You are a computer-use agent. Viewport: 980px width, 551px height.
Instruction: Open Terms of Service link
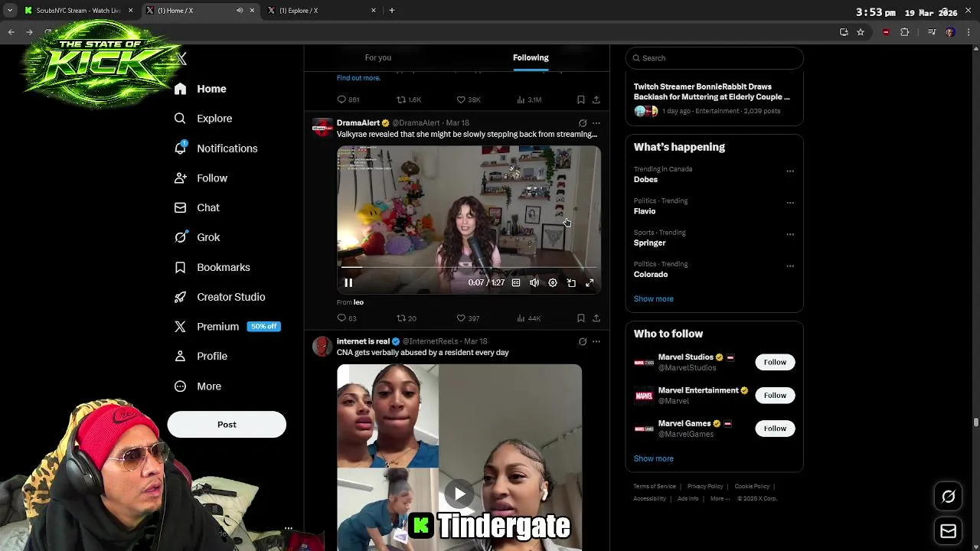click(x=655, y=487)
